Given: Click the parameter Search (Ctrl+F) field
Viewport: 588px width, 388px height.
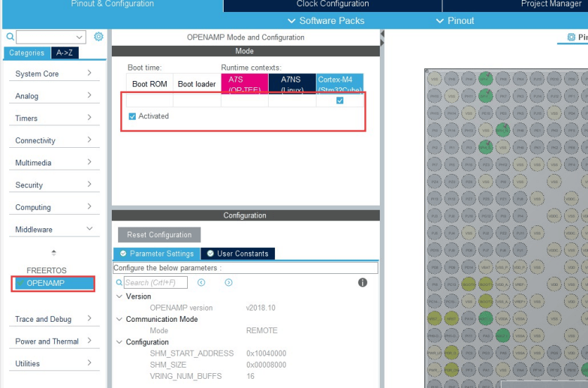Looking at the screenshot, I should (155, 282).
